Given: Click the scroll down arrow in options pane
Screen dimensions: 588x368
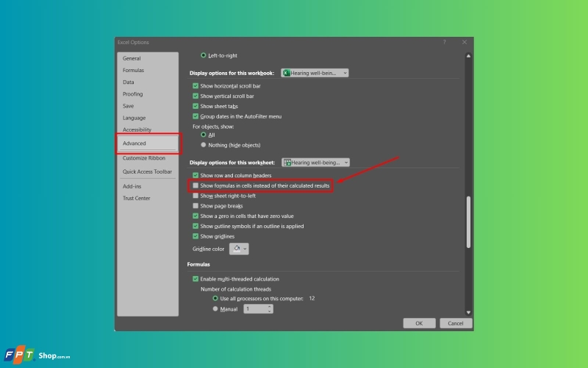Looking at the screenshot, I should coord(468,312).
